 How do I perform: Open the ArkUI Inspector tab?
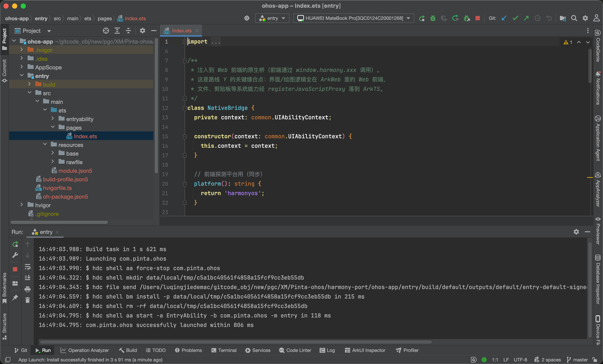(x=365, y=350)
